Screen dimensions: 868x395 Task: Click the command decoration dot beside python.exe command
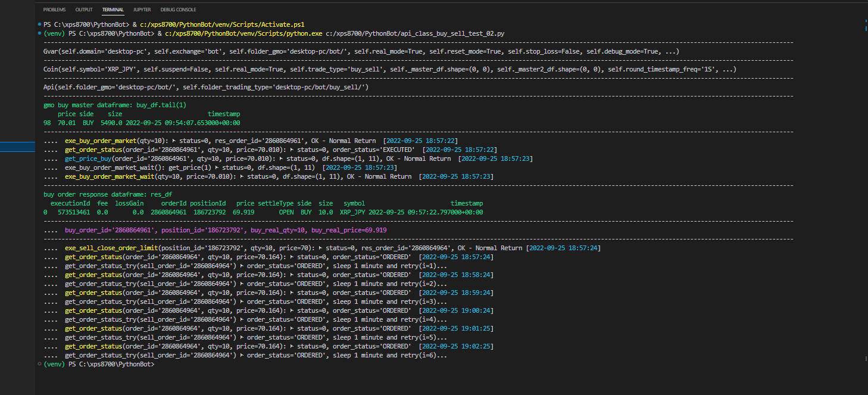pos(39,33)
